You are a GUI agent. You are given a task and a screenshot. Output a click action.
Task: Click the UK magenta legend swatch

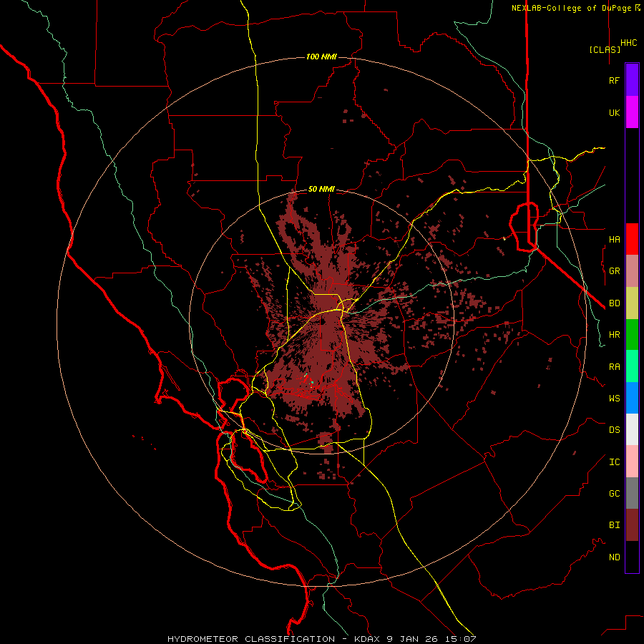tap(632, 112)
